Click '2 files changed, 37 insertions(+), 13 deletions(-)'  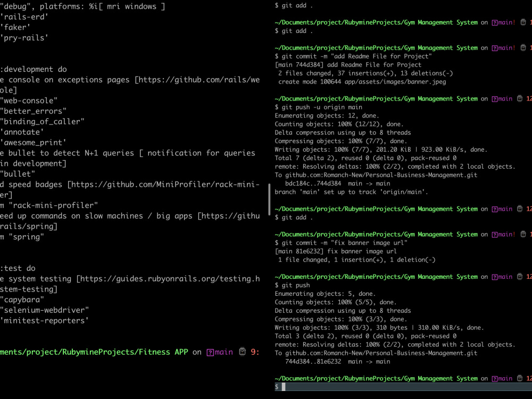[x=365, y=73]
